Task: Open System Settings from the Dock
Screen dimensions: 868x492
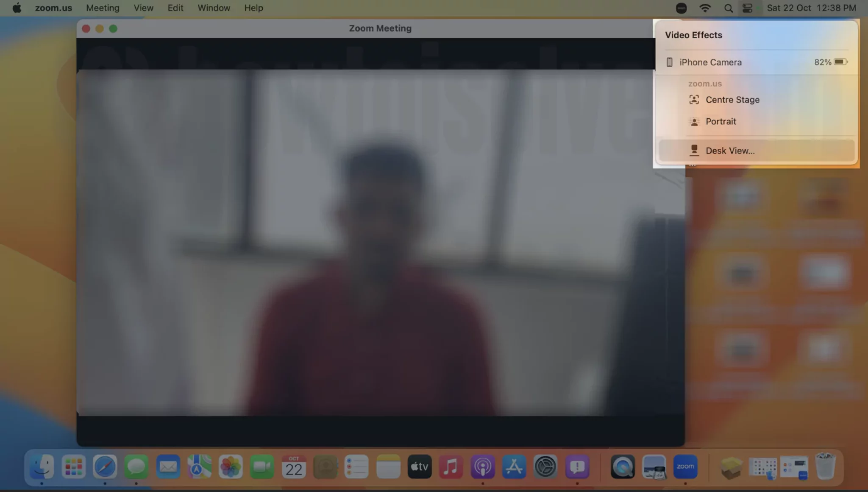Action: coord(545,467)
